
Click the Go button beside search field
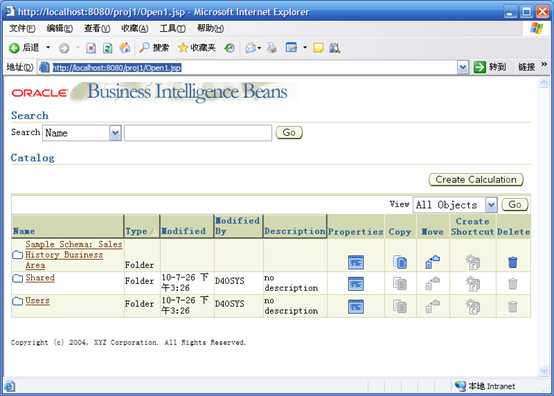289,132
